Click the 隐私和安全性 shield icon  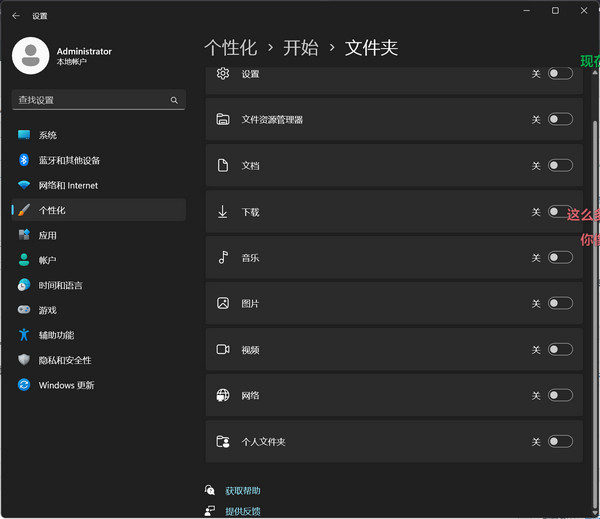pos(24,359)
